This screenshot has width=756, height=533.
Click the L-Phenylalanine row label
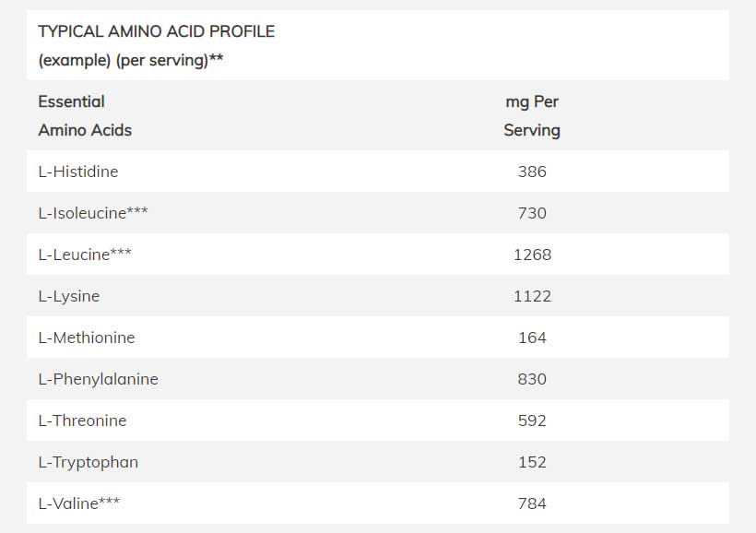pyautogui.click(x=99, y=379)
